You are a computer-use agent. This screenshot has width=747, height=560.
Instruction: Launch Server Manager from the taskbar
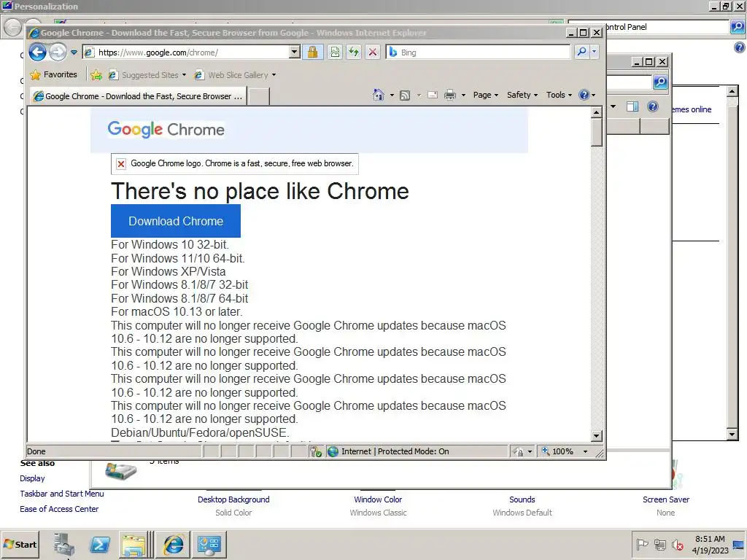pos(64,544)
